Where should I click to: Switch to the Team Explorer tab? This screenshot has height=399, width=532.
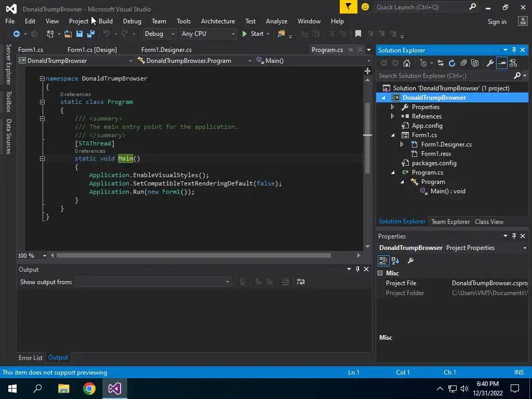(450, 221)
